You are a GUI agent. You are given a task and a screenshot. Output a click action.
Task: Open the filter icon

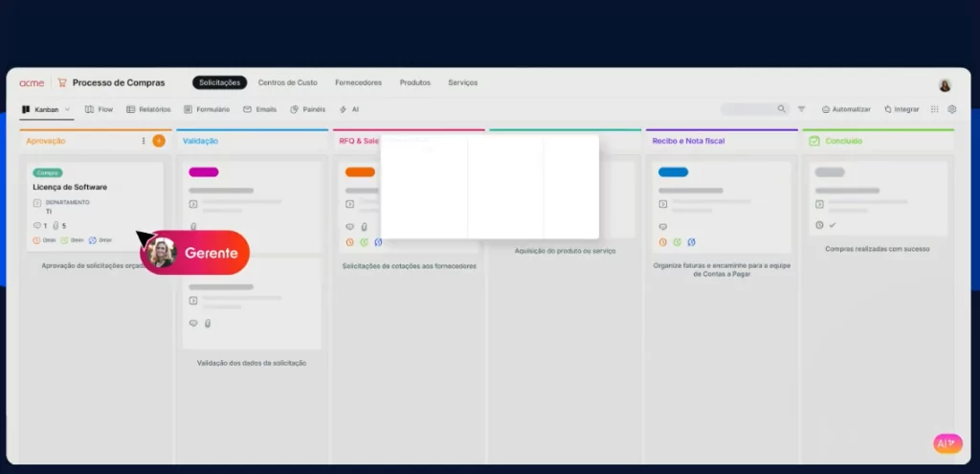[x=801, y=109]
